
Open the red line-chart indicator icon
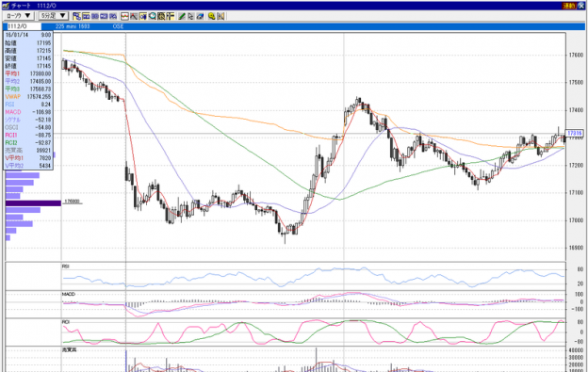(x=124, y=16)
